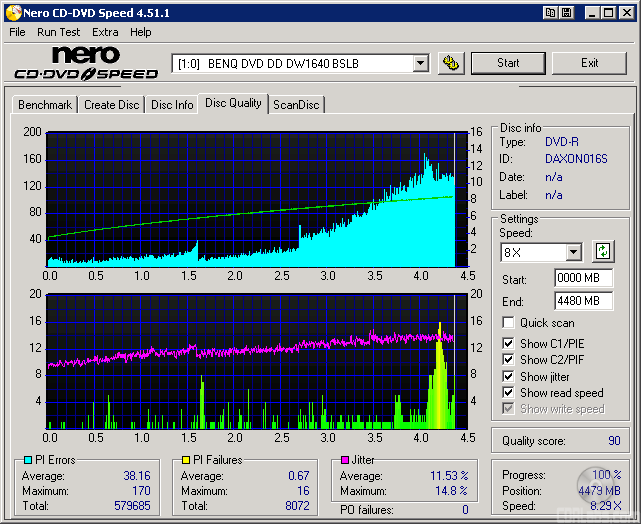Image resolution: width=641 pixels, height=524 pixels.
Task: Switch to the ScanDisc tab
Action: click(296, 105)
